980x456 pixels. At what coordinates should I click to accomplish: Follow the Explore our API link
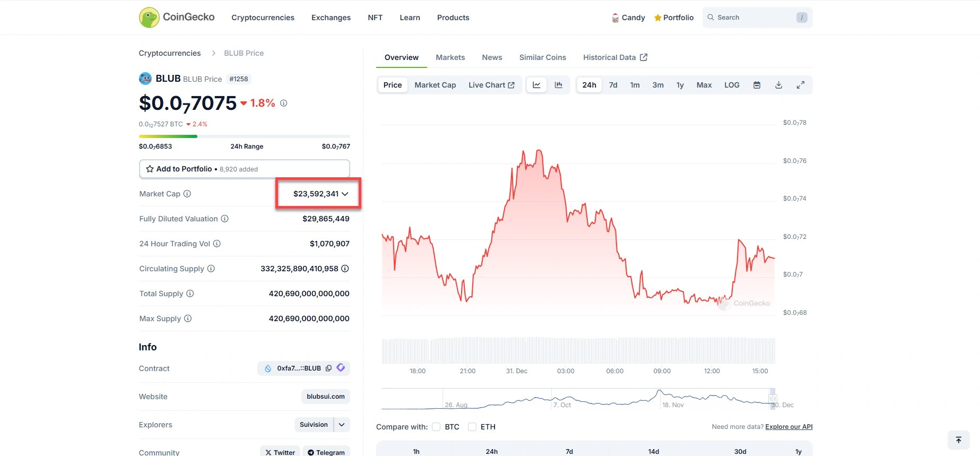tap(788, 427)
